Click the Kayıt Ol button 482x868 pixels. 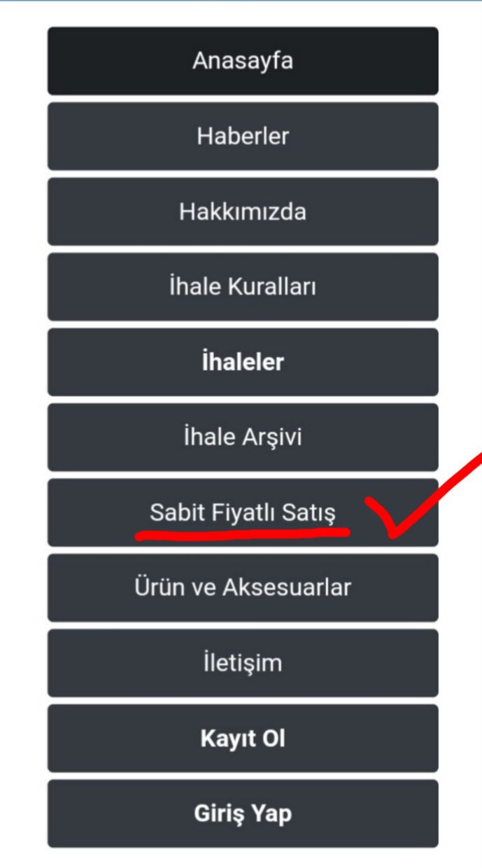243,738
